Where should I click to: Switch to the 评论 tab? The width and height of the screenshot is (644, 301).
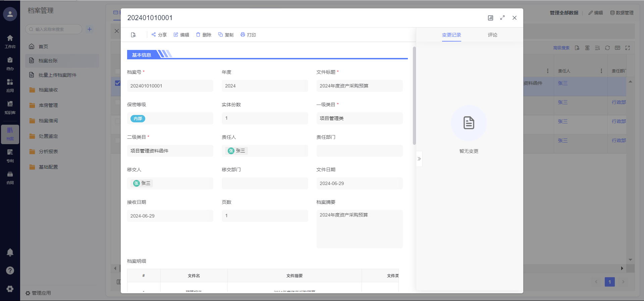(492, 35)
